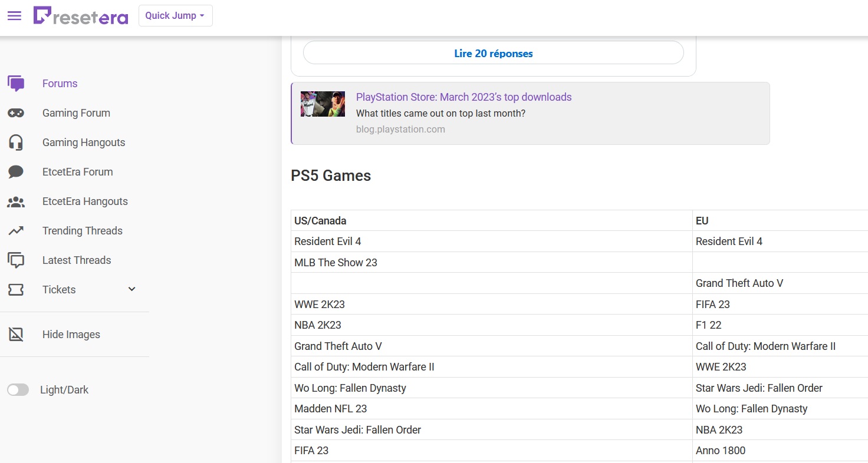
Task: Click the Gaming Hangouts headset icon
Action: 16,143
